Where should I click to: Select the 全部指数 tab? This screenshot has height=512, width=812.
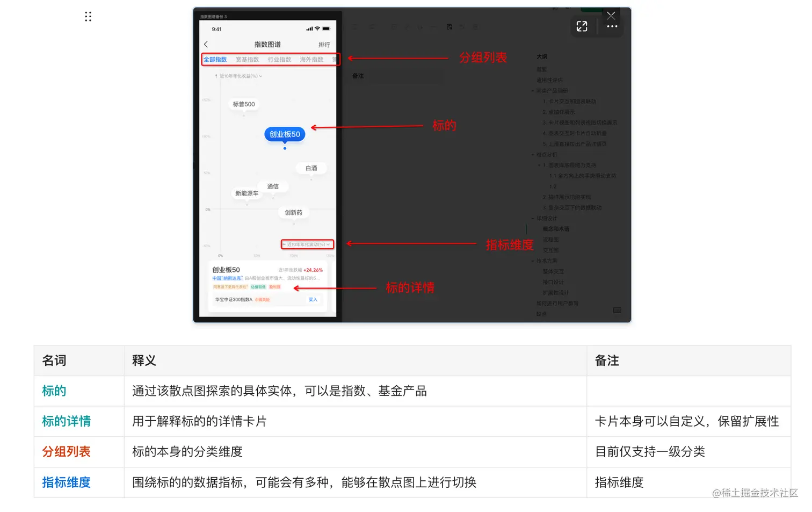point(215,60)
